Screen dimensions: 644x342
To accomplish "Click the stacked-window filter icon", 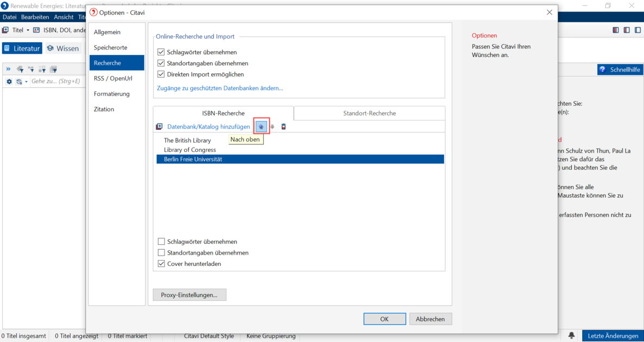I will (53, 69).
